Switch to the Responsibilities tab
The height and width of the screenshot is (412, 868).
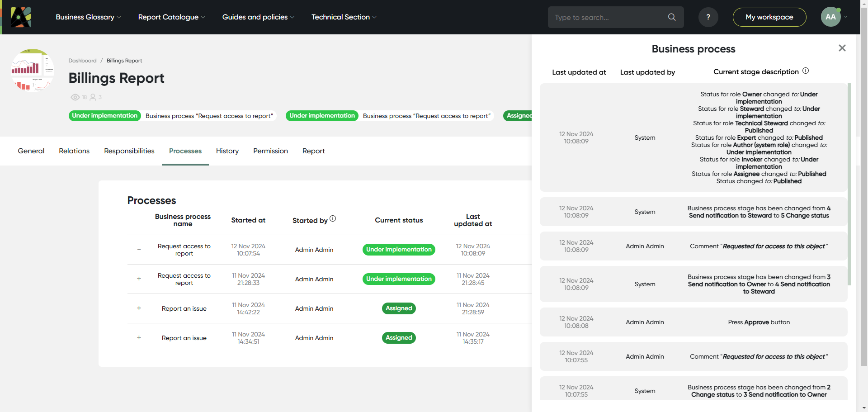pyautogui.click(x=129, y=151)
